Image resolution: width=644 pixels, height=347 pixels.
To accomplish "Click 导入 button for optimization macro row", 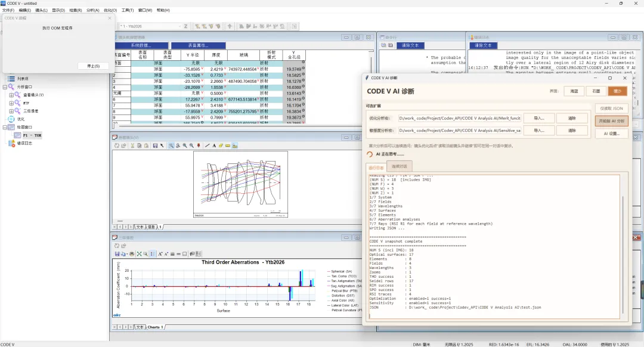I will point(539,118).
